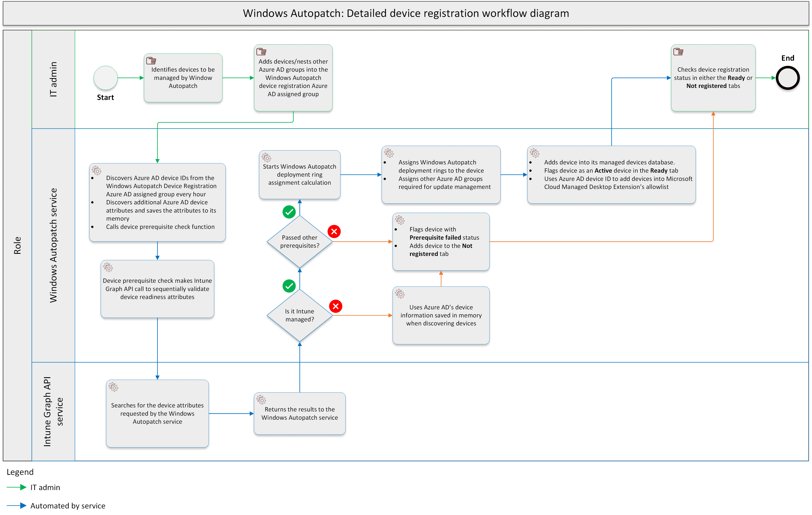Click 'Adds devices/nests other Azure AD groups' text
Viewport: 812px width, 515px height.
pos(293,66)
